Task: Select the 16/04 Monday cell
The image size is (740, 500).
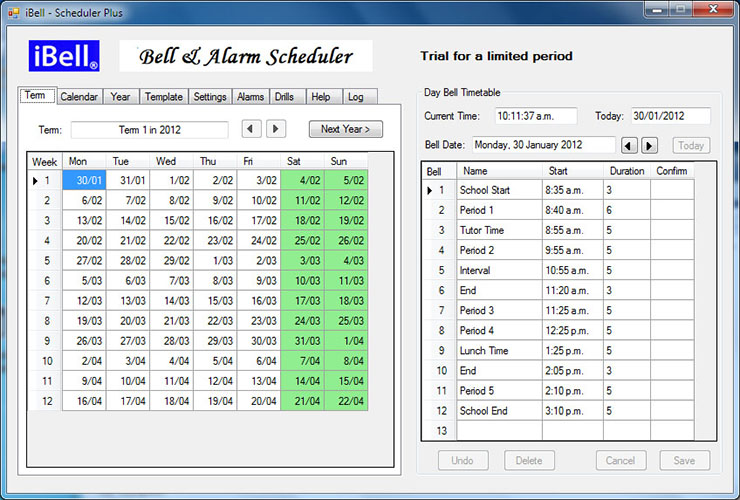Action: (x=84, y=401)
